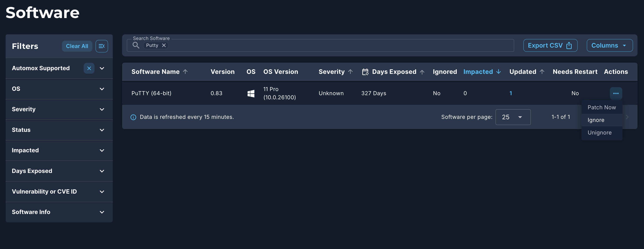Export software list as CSV

click(x=550, y=45)
